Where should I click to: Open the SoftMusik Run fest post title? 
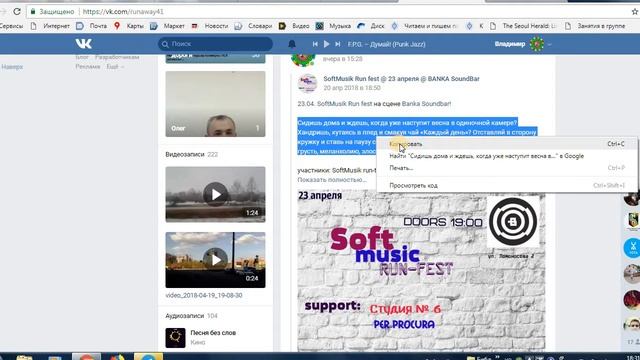coord(401,79)
